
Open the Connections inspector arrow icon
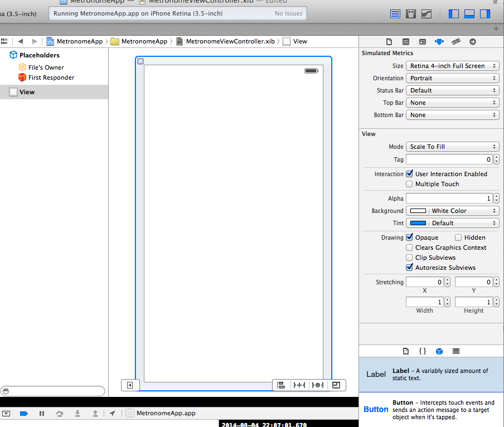(x=473, y=41)
